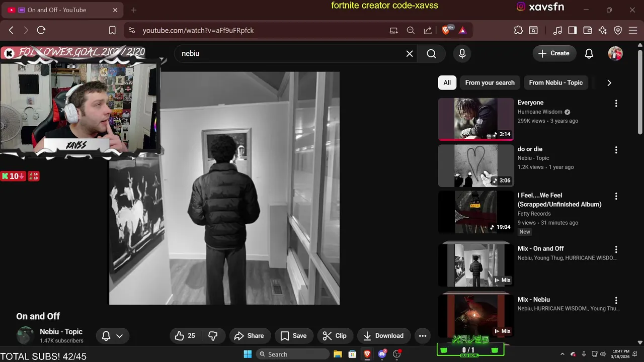The image size is (644, 362).
Task: Click Hurricane Wisdom channel name
Action: [x=540, y=112]
